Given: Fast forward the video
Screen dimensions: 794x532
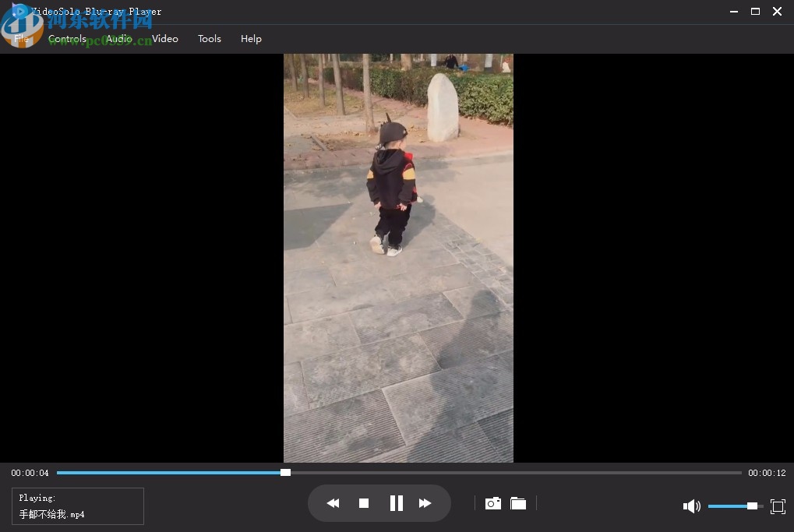Looking at the screenshot, I should pyautogui.click(x=425, y=503).
